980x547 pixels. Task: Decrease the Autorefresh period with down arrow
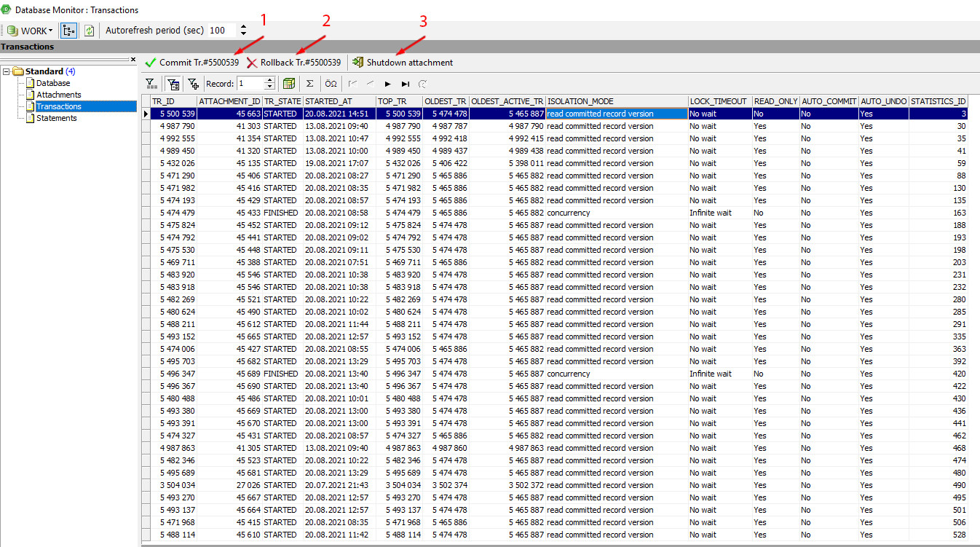click(243, 34)
